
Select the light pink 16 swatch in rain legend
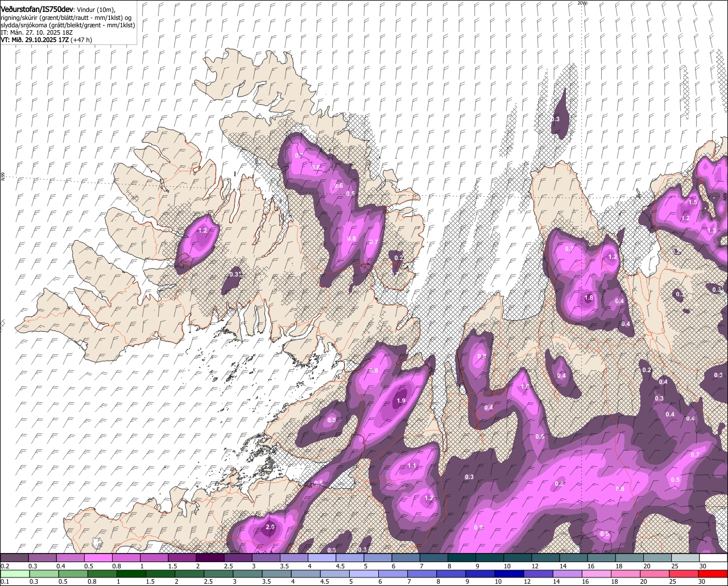[x=597, y=573]
